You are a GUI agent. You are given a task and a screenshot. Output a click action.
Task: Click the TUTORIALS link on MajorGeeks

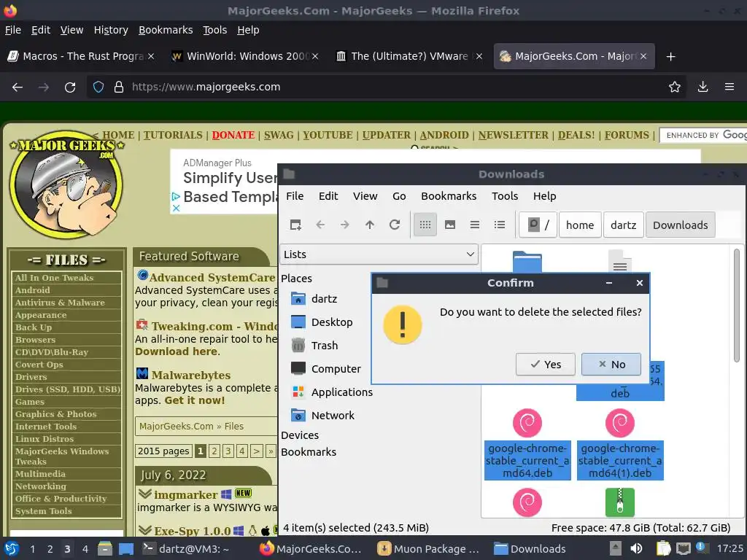(x=173, y=135)
